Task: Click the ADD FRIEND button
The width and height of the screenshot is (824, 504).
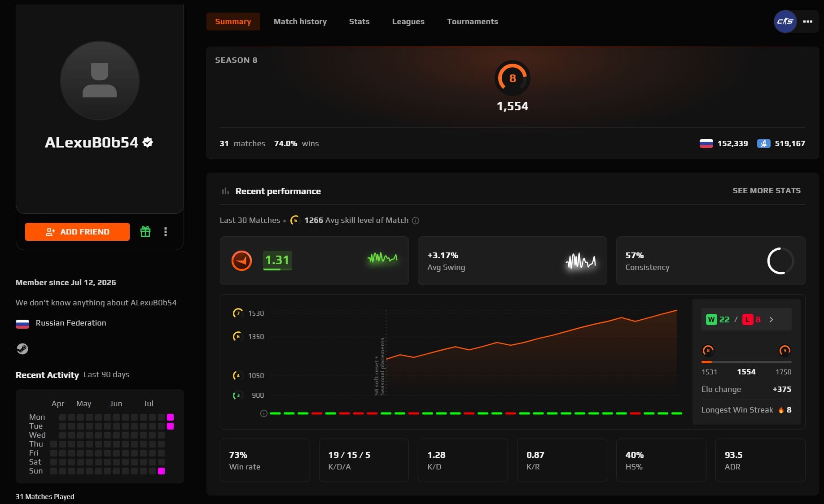Action: [77, 232]
